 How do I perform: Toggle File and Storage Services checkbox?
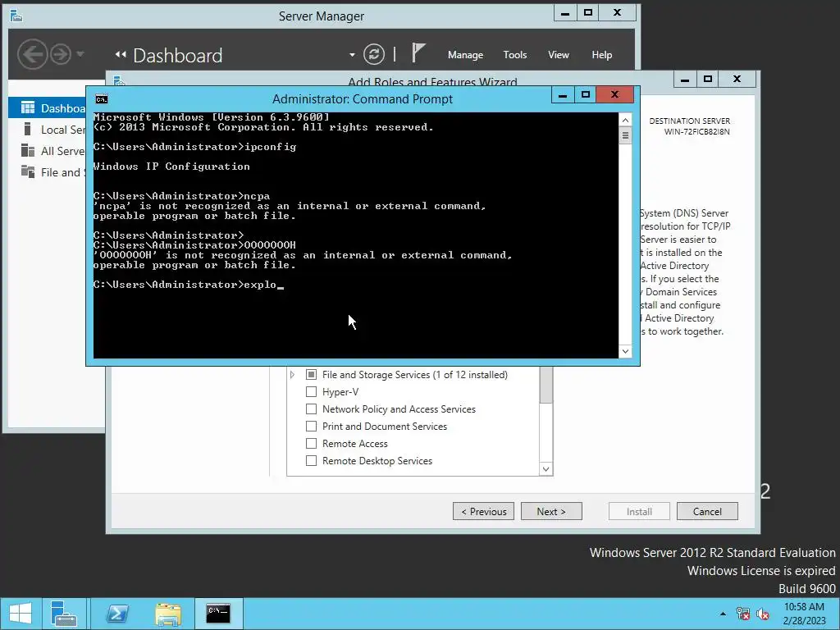(x=311, y=374)
